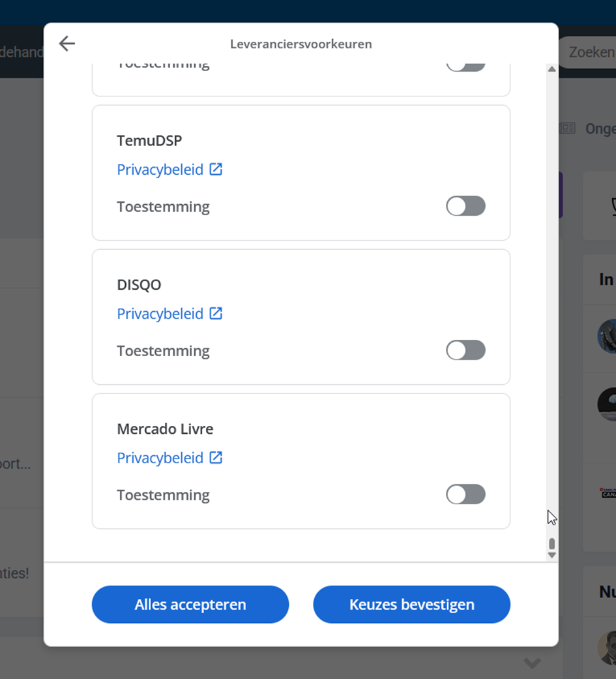
Task: Click the vendor list scrollbar thumb
Action: pos(551,544)
